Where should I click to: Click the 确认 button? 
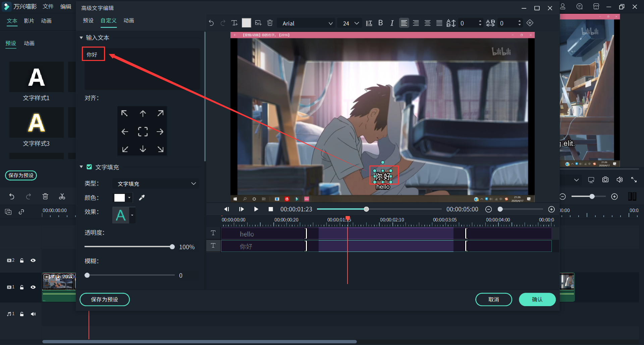tap(537, 299)
